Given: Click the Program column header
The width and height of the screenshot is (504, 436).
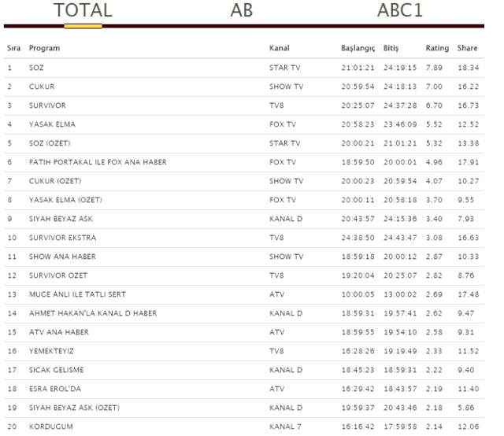Looking at the screenshot, I should pyautogui.click(x=44, y=48).
